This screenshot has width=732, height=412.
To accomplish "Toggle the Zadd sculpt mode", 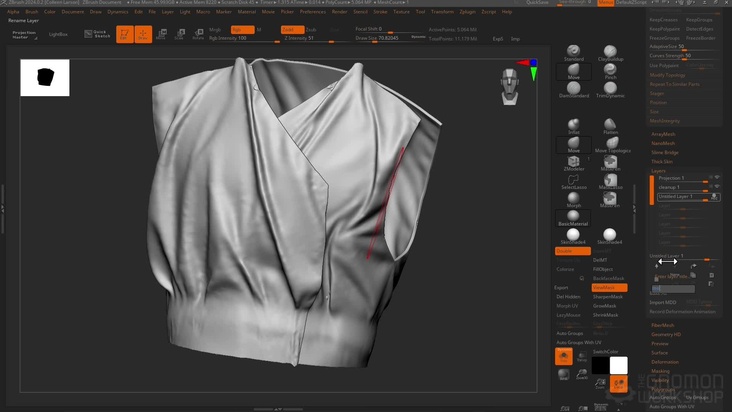I will 292,29.
